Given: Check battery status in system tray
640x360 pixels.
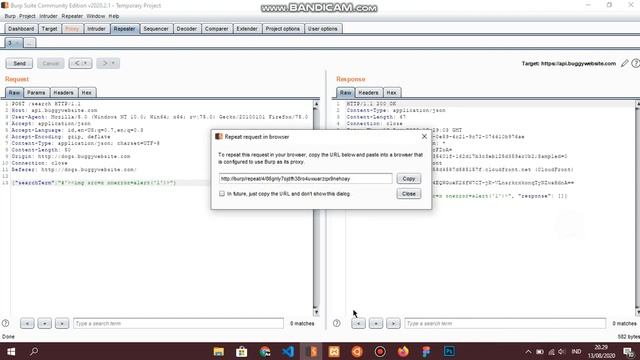Looking at the screenshot, I should pyautogui.click(x=540, y=351).
